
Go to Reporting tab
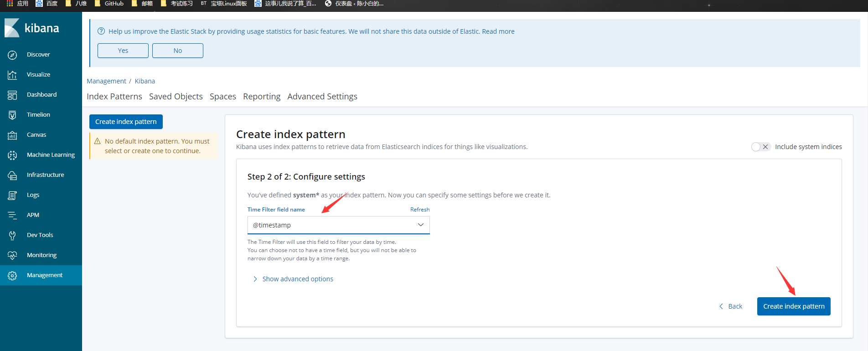coord(262,97)
